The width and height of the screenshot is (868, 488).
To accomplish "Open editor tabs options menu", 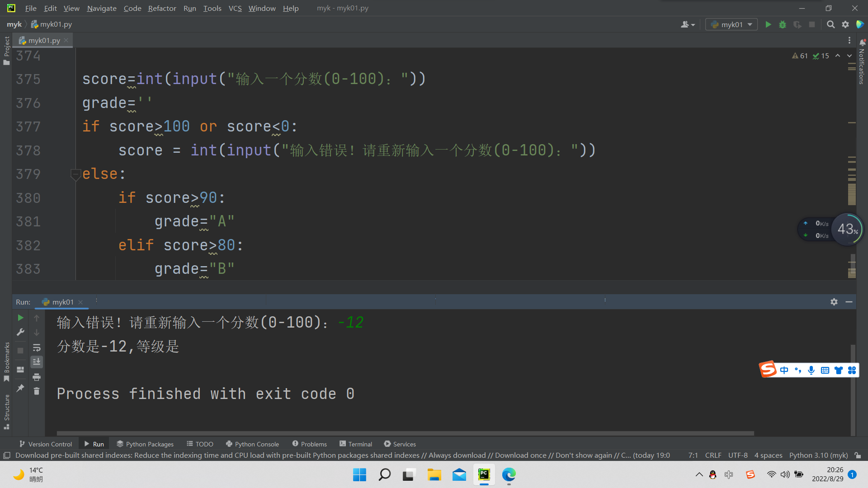I will pos(849,40).
